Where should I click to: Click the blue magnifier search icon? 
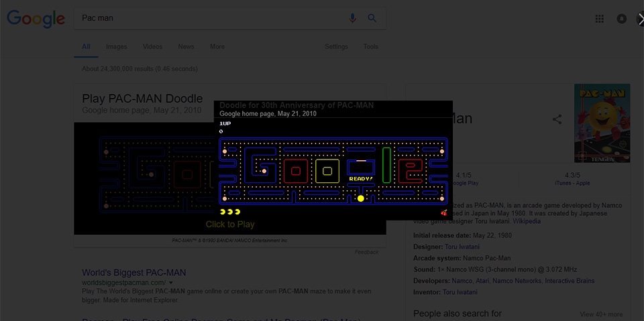pyautogui.click(x=372, y=18)
